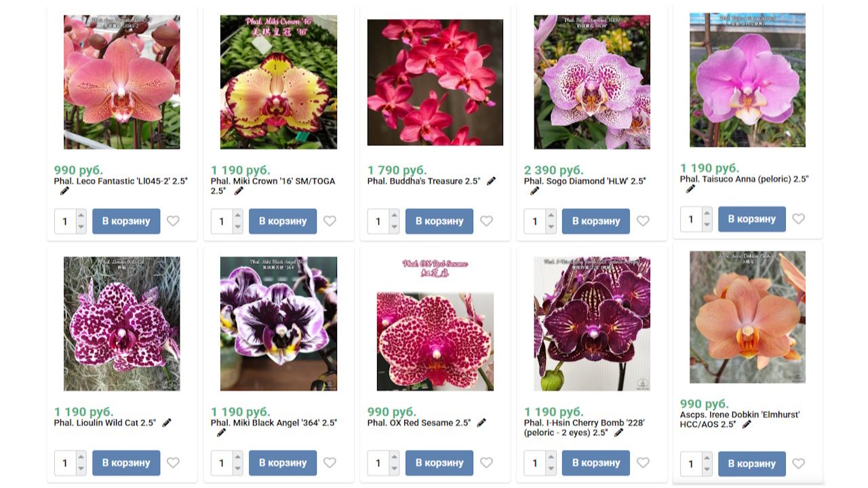The height and width of the screenshot is (488, 868).
Task: Toggle favorite heart on Phal. Taisuco Anna
Action: click(799, 219)
